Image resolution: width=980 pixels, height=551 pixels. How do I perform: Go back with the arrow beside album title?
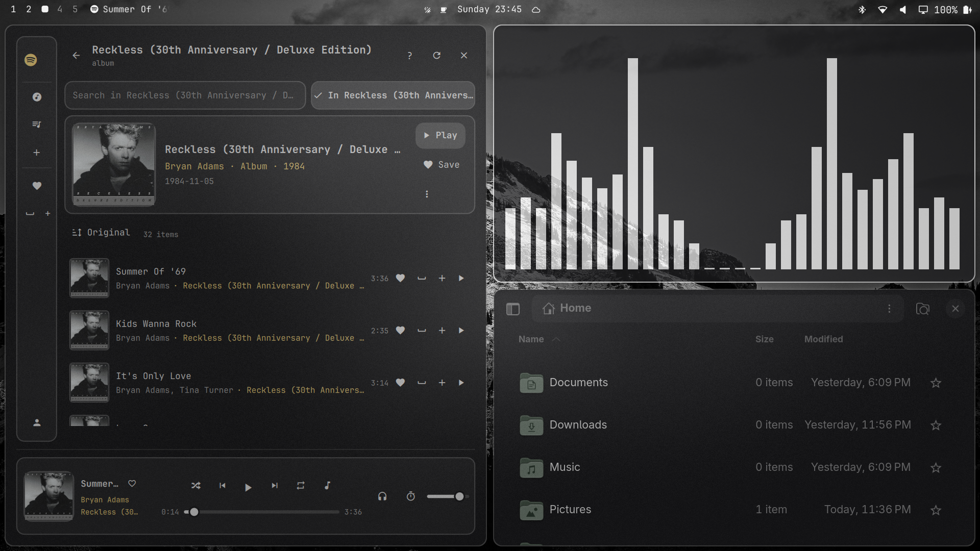pyautogui.click(x=76, y=55)
